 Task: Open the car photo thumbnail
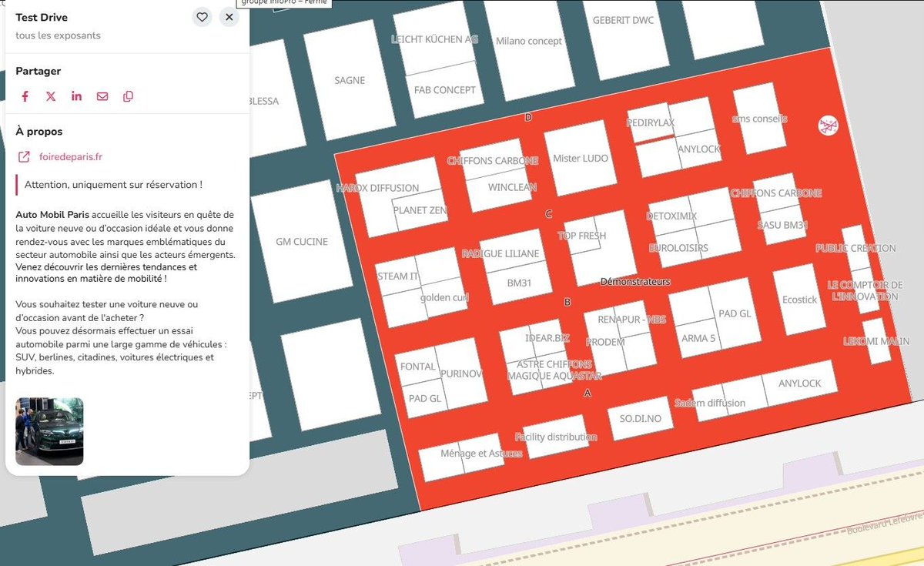point(49,431)
